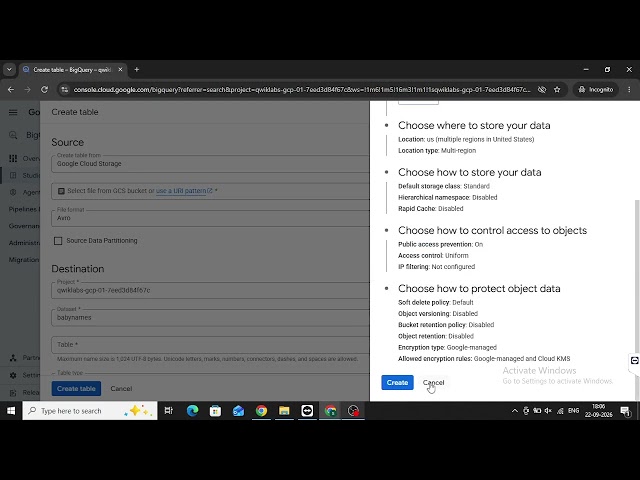Open the Mail app on the taskbar
This screenshot has height=480, width=640.
[238, 411]
